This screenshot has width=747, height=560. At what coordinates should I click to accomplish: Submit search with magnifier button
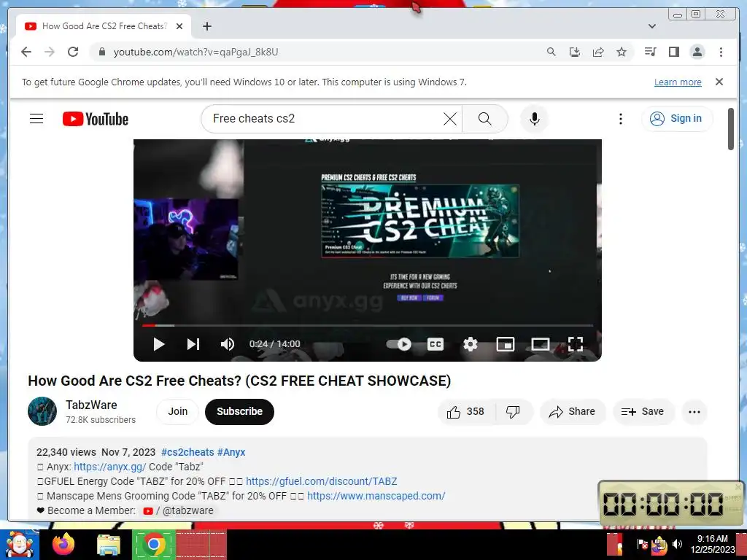pyautogui.click(x=484, y=119)
